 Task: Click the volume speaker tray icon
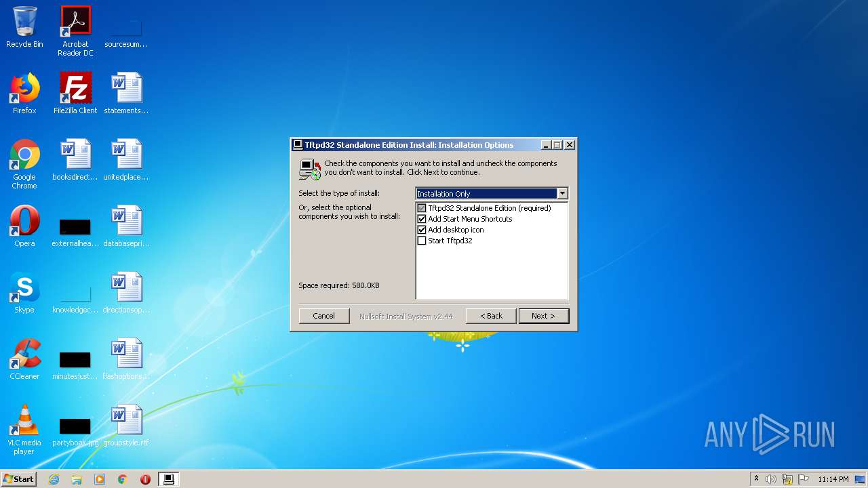(x=771, y=479)
